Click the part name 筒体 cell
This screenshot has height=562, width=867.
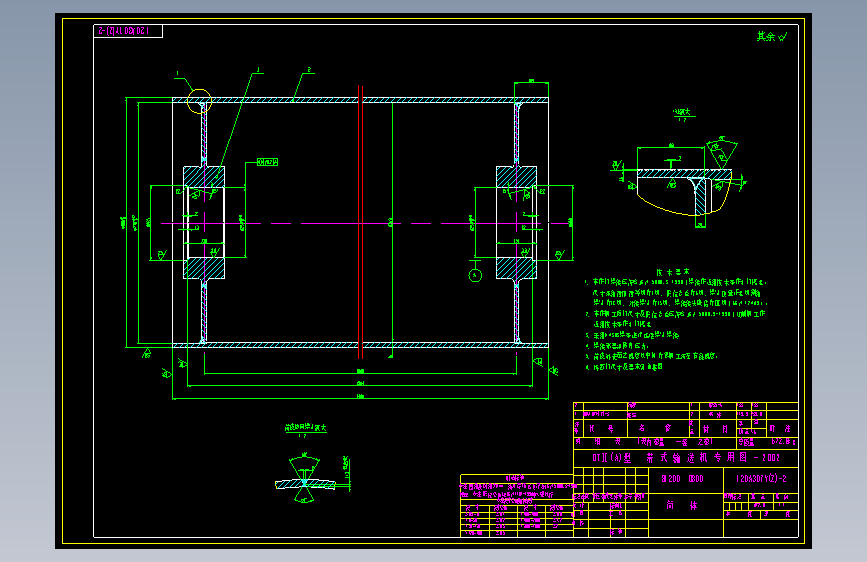coord(682,505)
